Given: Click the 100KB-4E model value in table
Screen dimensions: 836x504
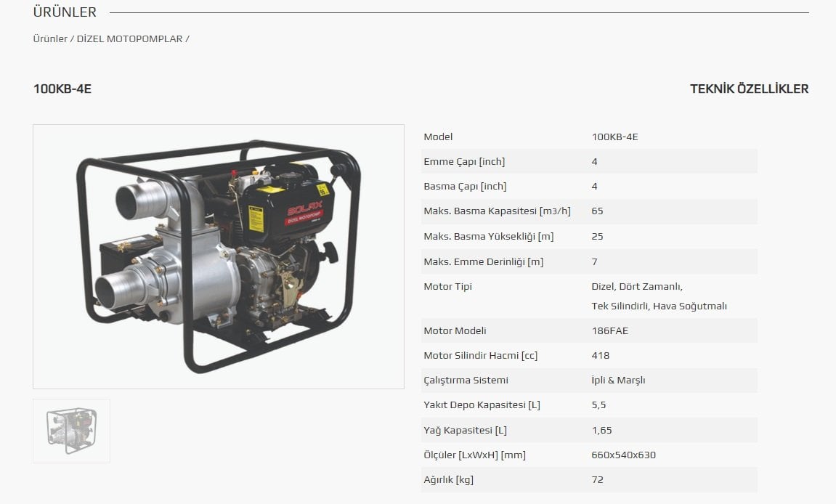Looking at the screenshot, I should [x=614, y=137].
